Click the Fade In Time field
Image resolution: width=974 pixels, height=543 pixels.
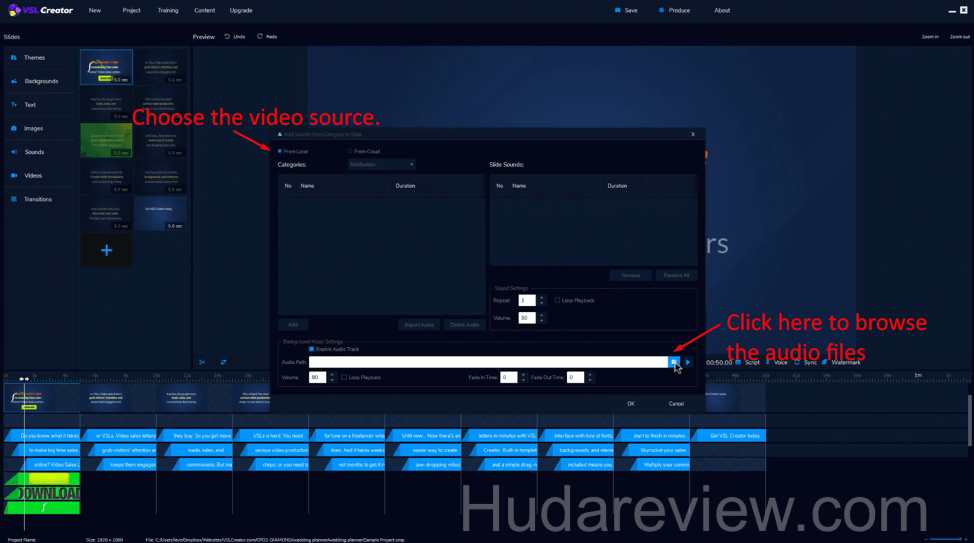pos(508,378)
